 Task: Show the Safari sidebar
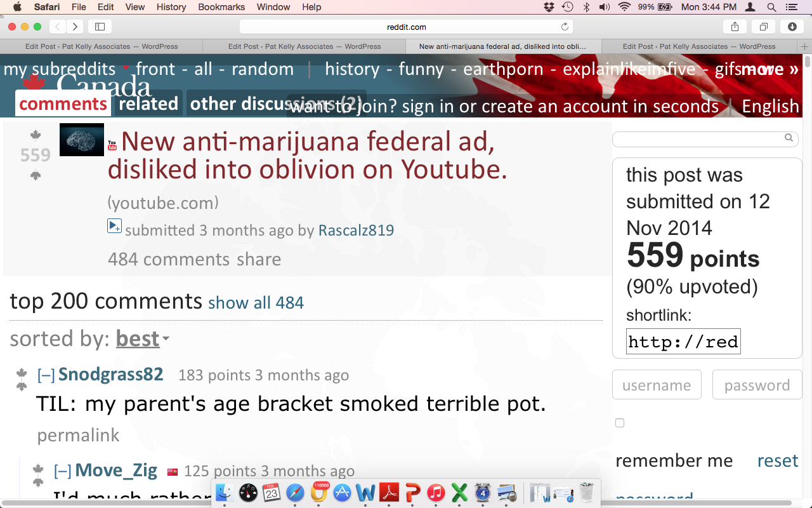click(x=100, y=27)
